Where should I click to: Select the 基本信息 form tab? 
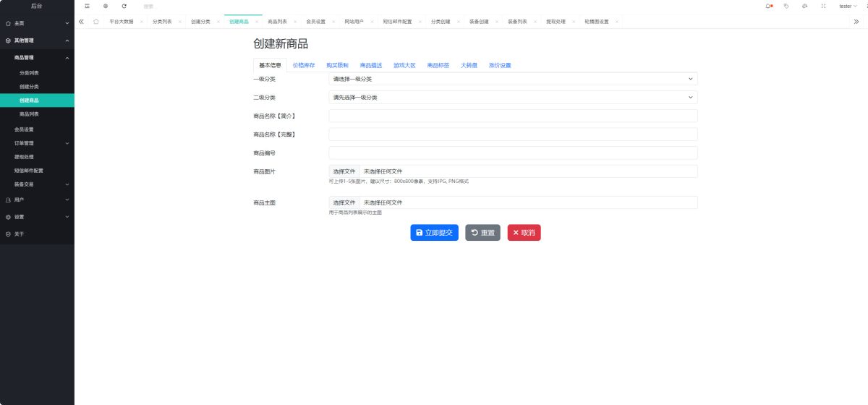coord(270,65)
